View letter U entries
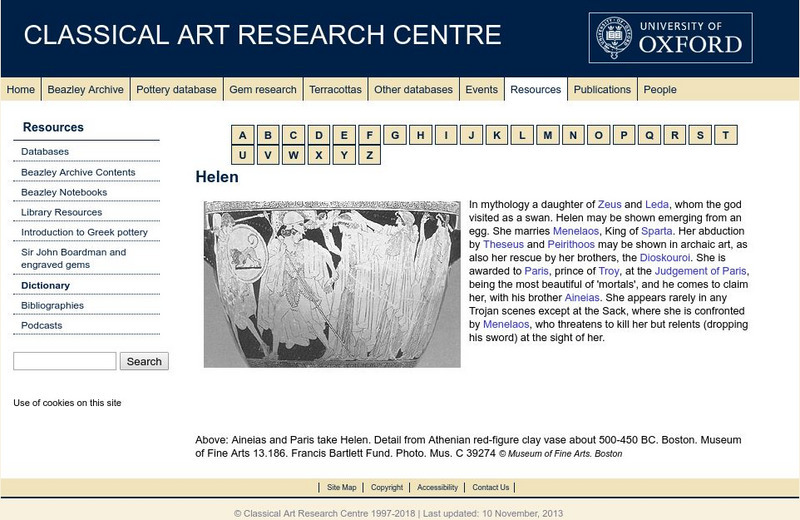The width and height of the screenshot is (800, 520). pyautogui.click(x=242, y=155)
